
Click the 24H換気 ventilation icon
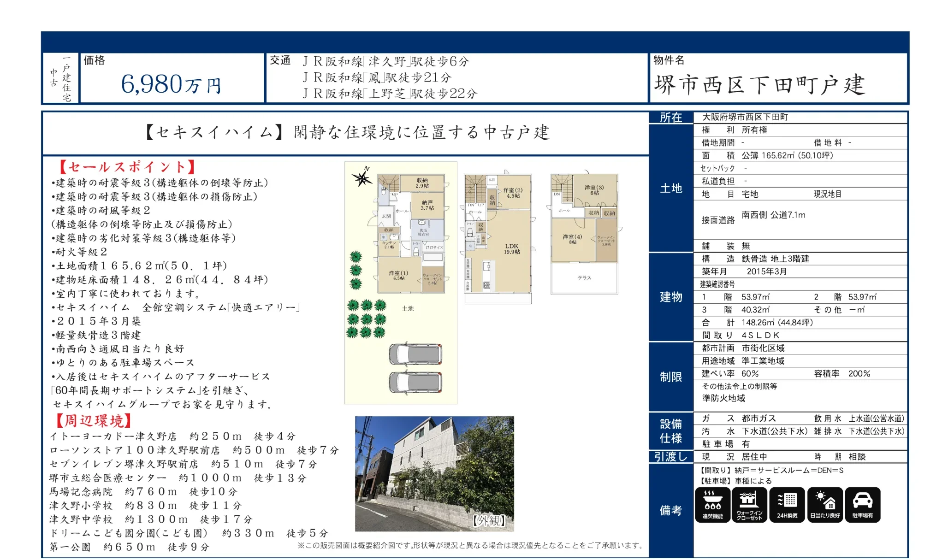pyautogui.click(x=787, y=505)
